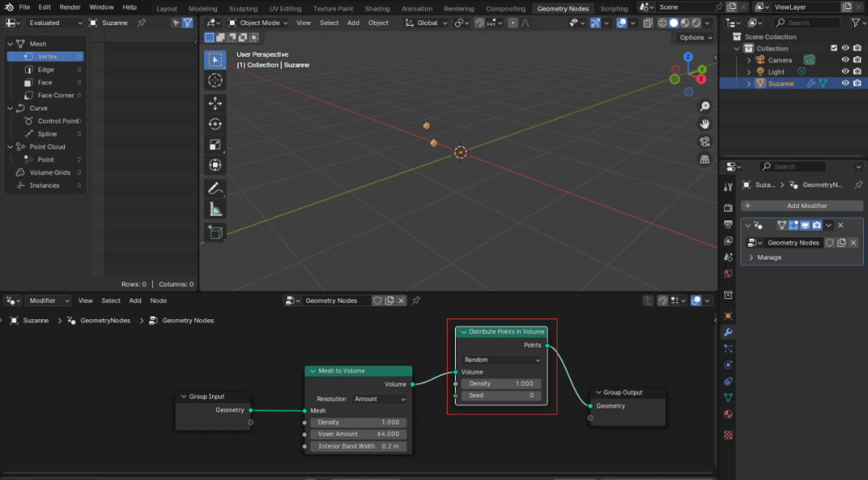
Task: Open the Evaluated dropdown in spreadsheet
Action: point(55,23)
